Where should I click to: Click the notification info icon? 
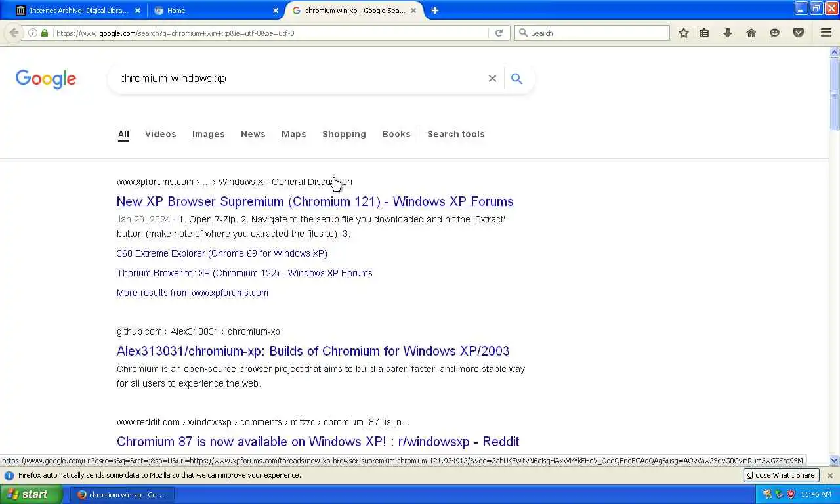click(x=9, y=475)
